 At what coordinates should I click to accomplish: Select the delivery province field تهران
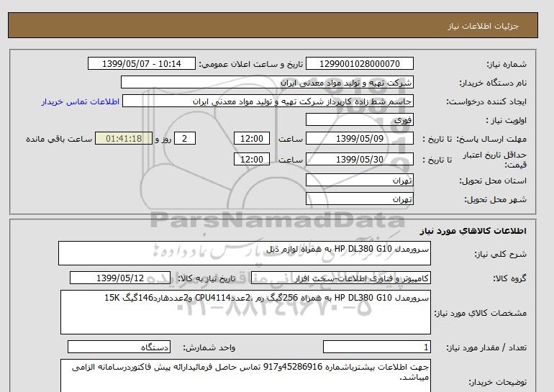click(x=359, y=180)
